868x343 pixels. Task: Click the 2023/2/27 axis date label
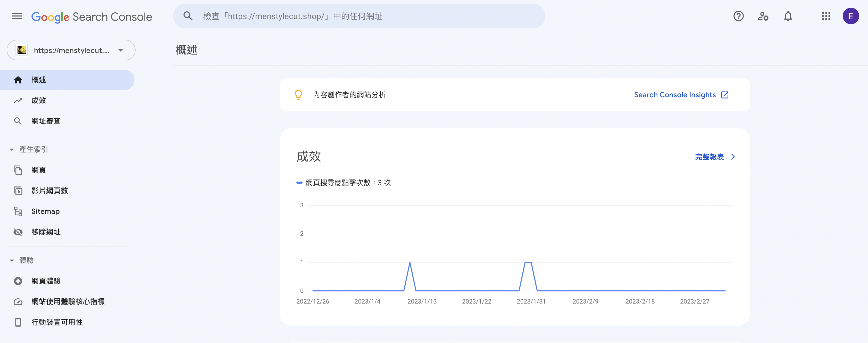coord(695,301)
